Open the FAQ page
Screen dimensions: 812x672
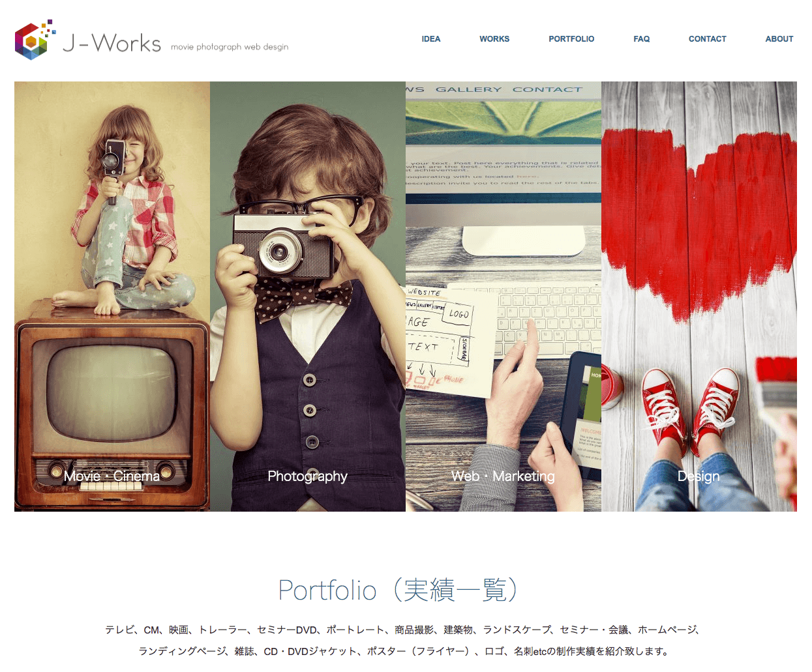[x=642, y=39]
